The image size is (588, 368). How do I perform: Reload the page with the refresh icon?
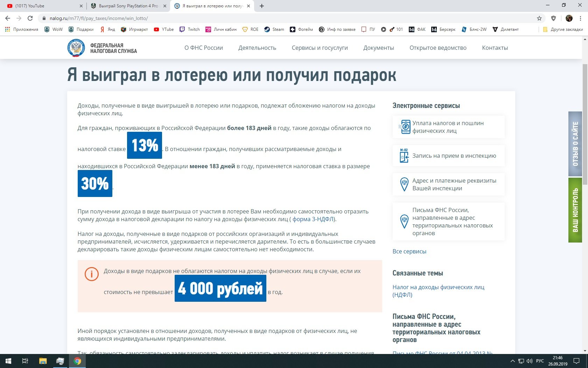(30, 18)
